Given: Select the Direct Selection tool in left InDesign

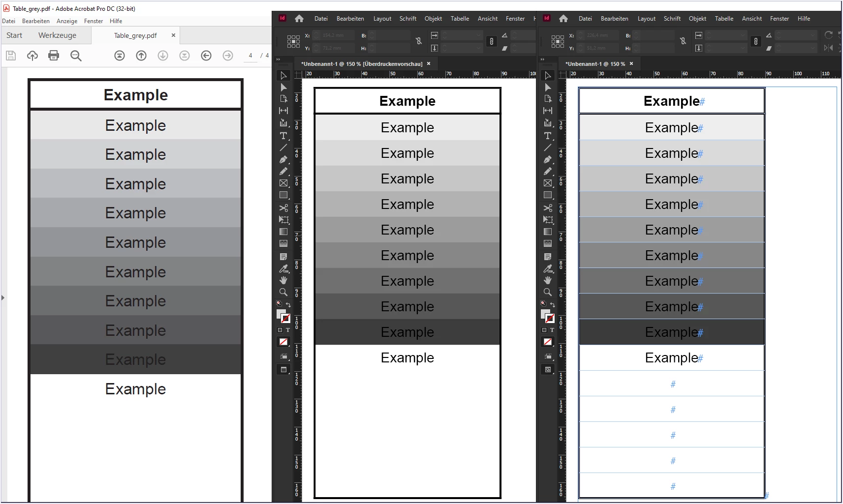Looking at the screenshot, I should click(x=283, y=88).
